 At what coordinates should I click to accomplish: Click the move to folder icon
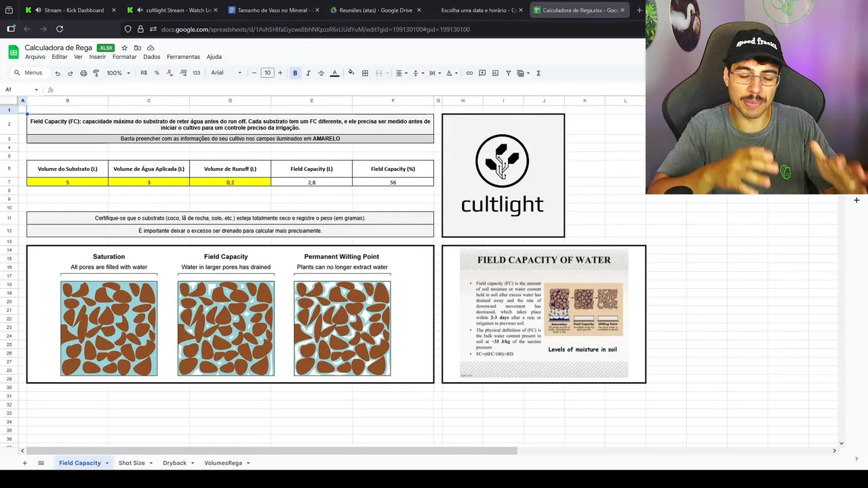click(x=138, y=48)
